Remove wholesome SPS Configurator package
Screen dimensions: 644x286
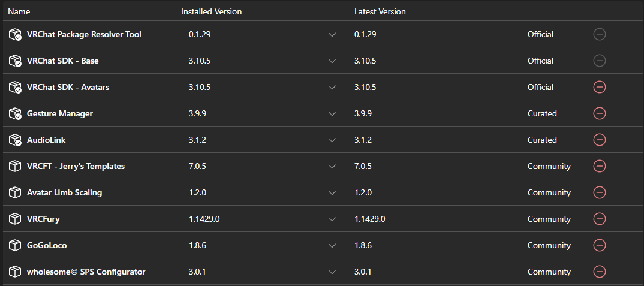[x=599, y=272]
